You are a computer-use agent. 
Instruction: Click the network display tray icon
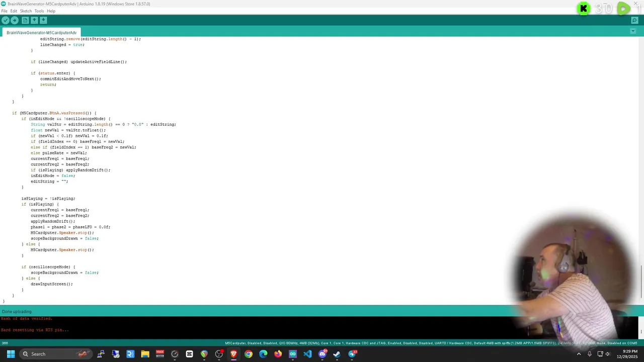[600, 354]
